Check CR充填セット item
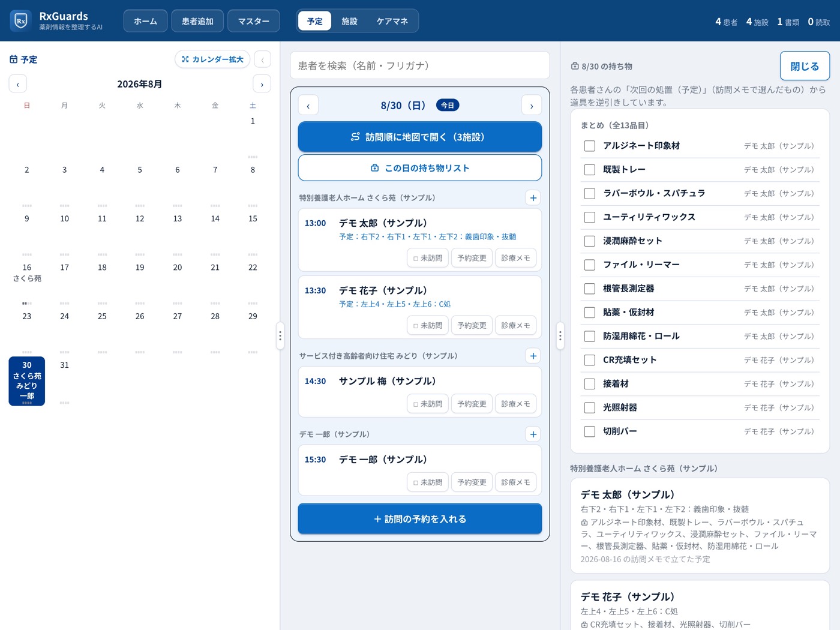This screenshot has height=630, width=840. click(x=590, y=360)
